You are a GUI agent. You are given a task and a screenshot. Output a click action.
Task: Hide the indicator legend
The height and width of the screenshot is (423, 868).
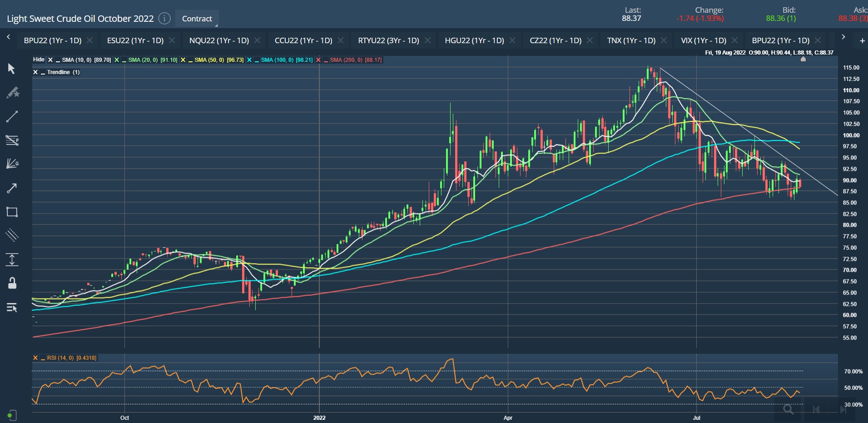pyautogui.click(x=39, y=60)
